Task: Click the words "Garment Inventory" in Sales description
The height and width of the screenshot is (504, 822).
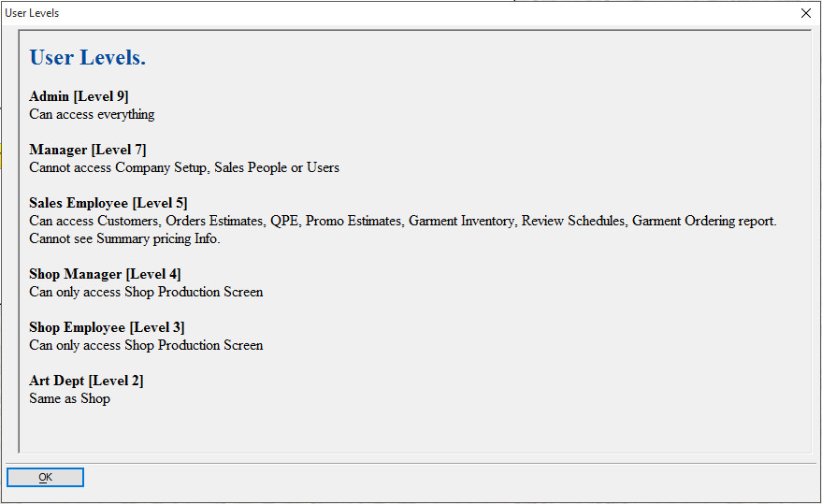Action: (461, 221)
